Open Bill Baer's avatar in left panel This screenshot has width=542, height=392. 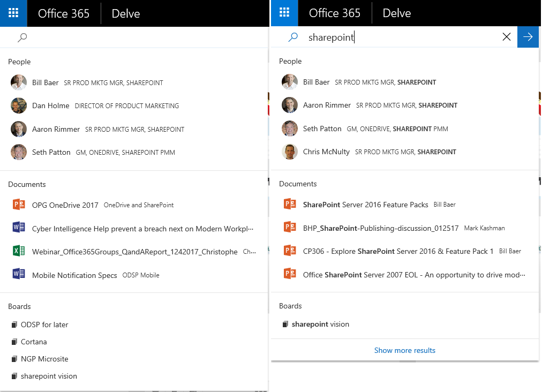tap(19, 82)
